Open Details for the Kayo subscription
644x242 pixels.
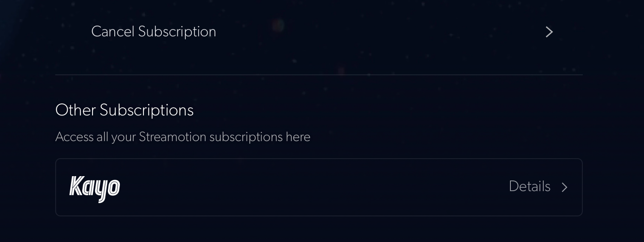[x=529, y=187]
